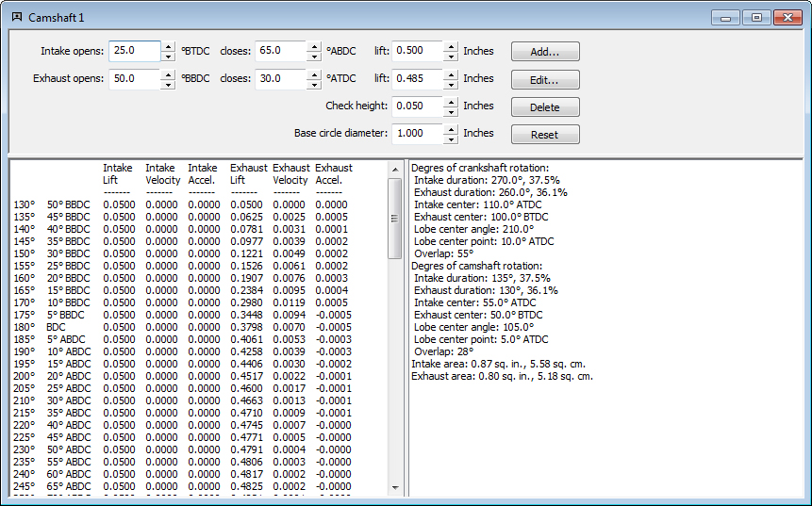Image resolution: width=812 pixels, height=506 pixels.
Task: Focus the Base circle diameter field
Action: pos(418,134)
